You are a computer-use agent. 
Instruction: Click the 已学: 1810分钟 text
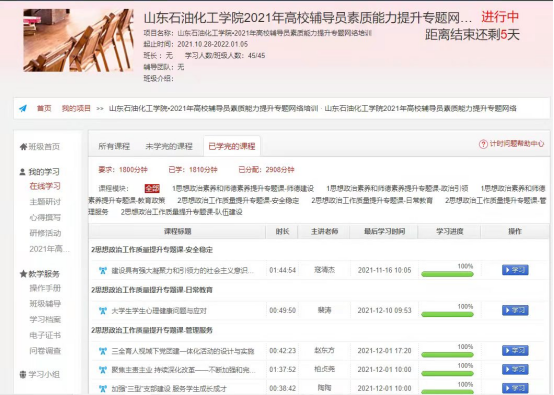pos(193,170)
